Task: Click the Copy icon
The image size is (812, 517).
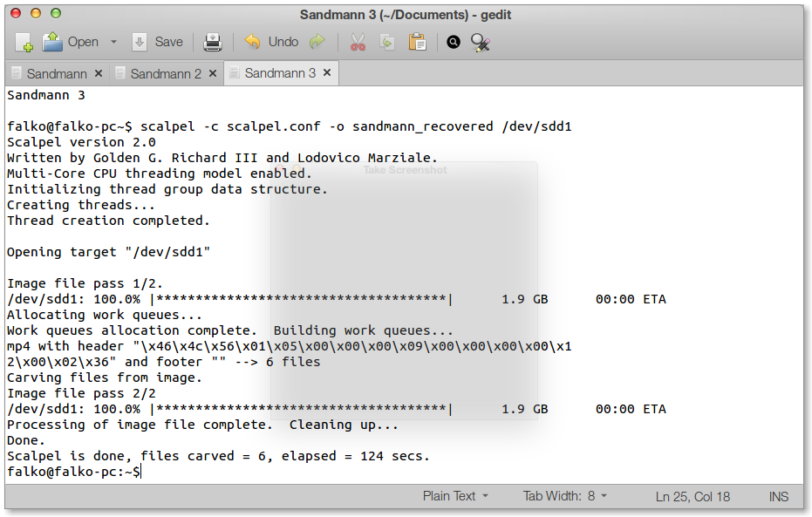Action: (x=387, y=42)
